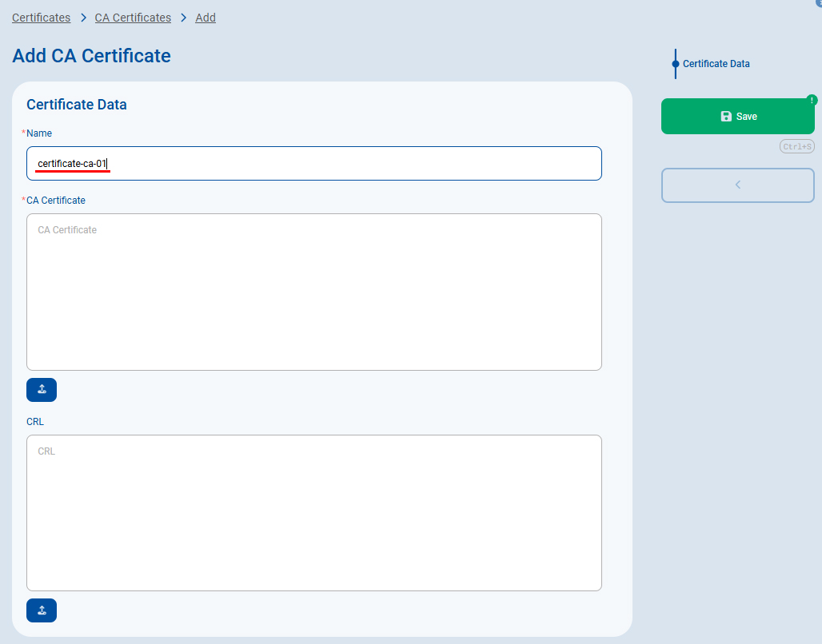
Task: Upload a file for the CRL field
Action: (x=42, y=610)
